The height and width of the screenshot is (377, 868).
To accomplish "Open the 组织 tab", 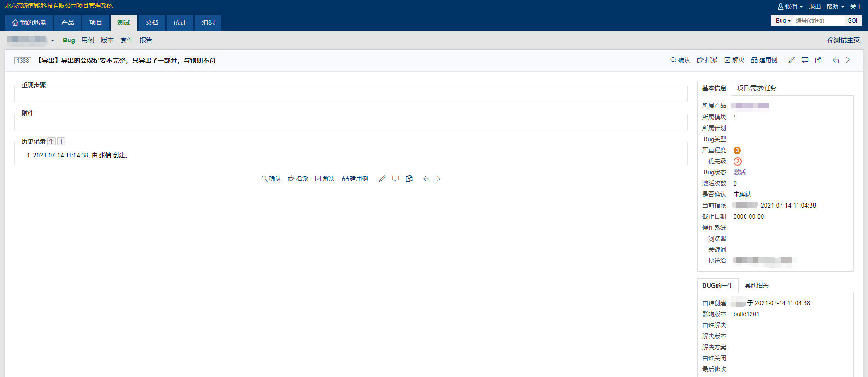I will pos(208,23).
